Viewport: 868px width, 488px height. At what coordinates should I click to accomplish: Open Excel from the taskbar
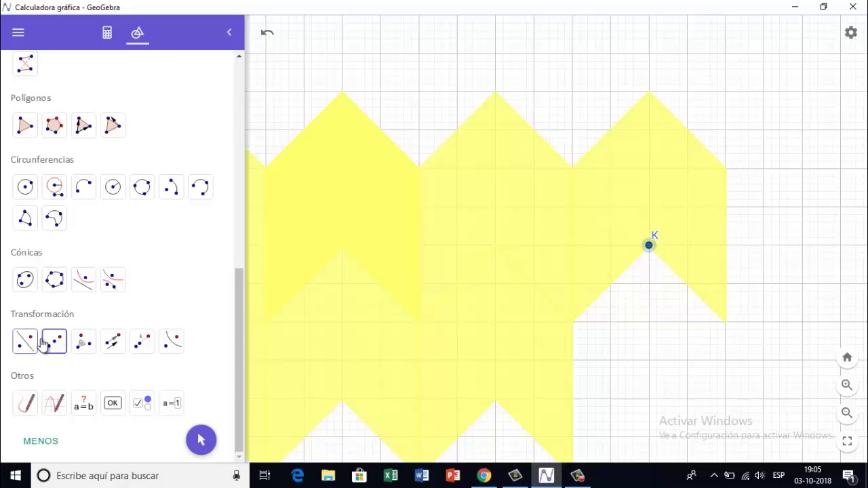[390, 476]
